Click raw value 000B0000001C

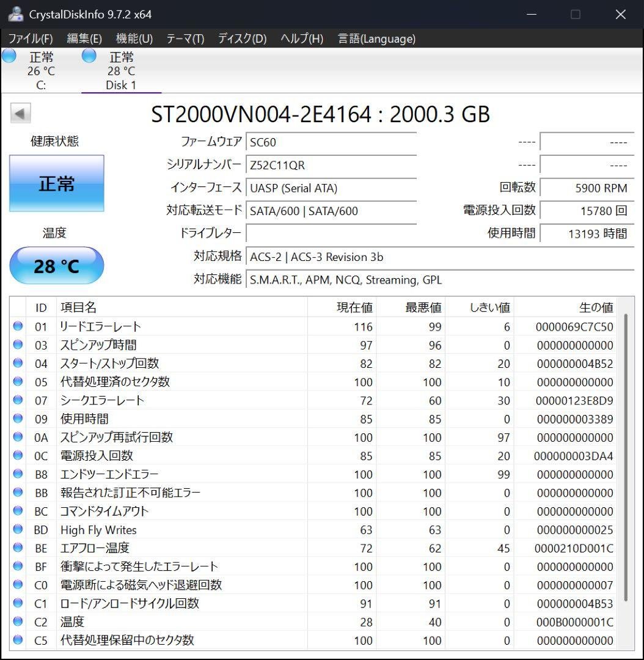click(x=574, y=622)
